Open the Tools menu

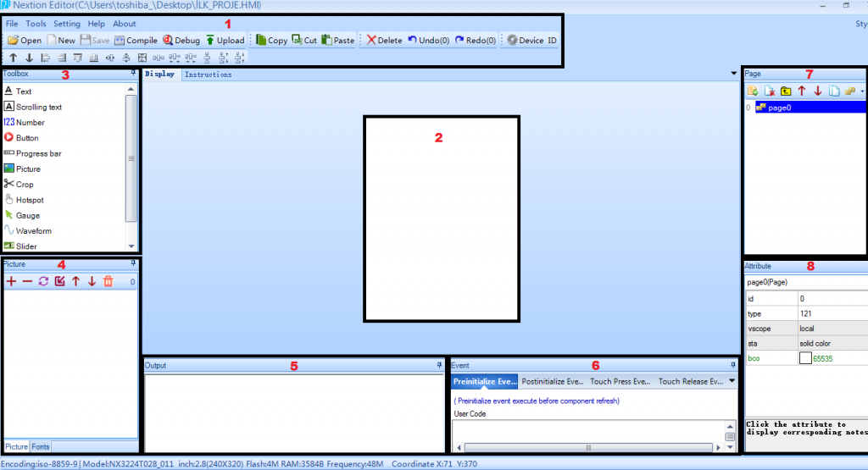point(36,24)
